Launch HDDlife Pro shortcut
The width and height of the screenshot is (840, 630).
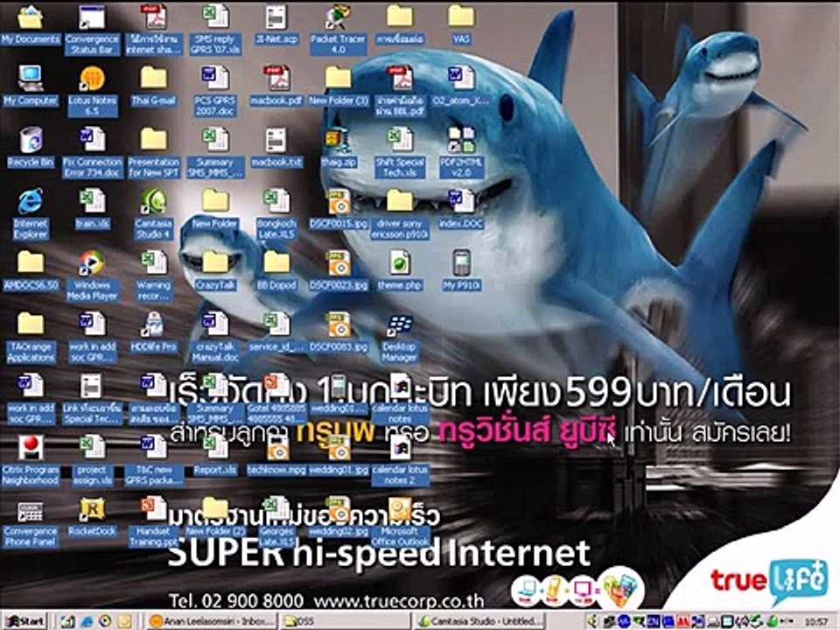point(154,333)
